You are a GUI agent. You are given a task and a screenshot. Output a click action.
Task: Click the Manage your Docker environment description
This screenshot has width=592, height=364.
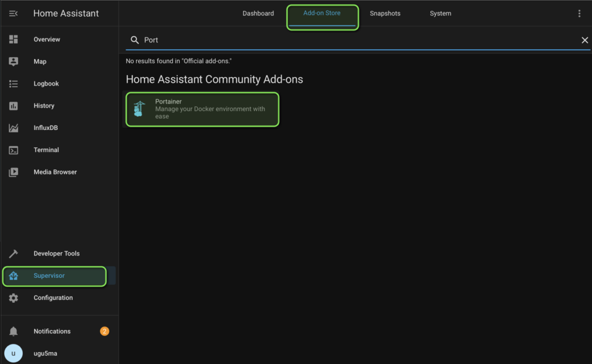coord(210,113)
